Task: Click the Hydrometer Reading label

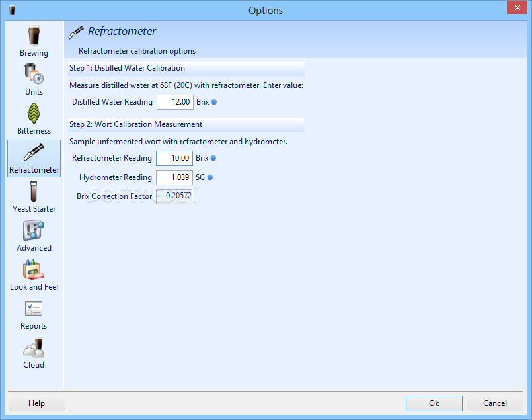Action: pyautogui.click(x=116, y=177)
